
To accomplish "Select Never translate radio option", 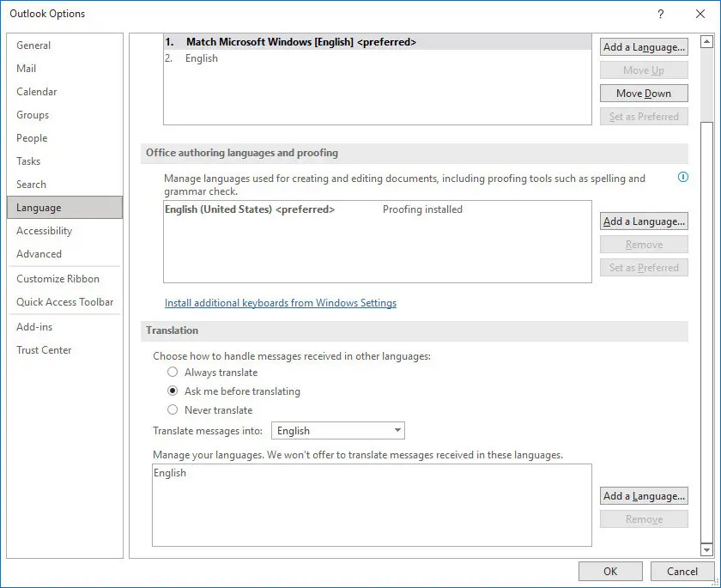I will click(173, 410).
